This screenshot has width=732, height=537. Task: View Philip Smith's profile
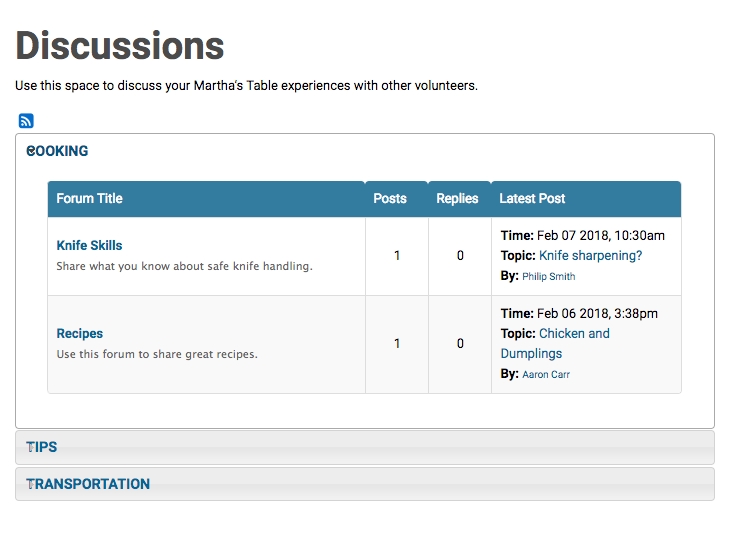548,276
